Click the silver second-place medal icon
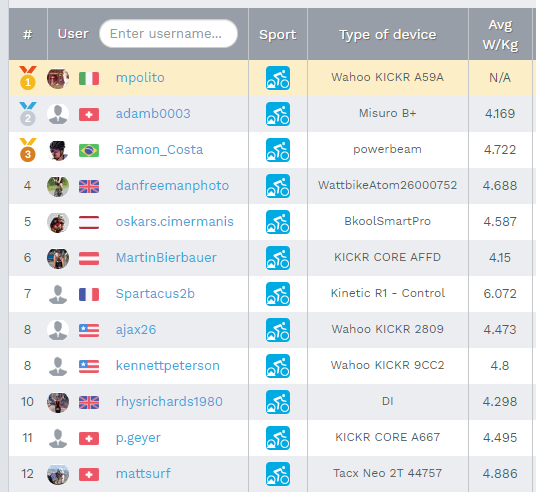This screenshot has width=536, height=492. (x=28, y=114)
